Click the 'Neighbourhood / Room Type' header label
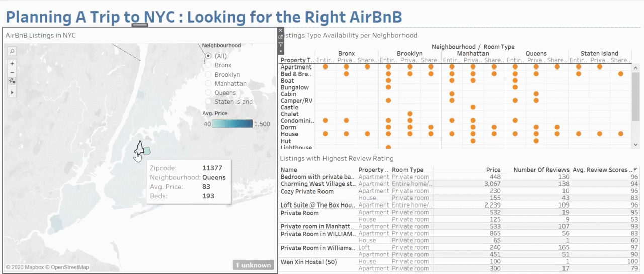644x274 pixels. pyautogui.click(x=473, y=46)
